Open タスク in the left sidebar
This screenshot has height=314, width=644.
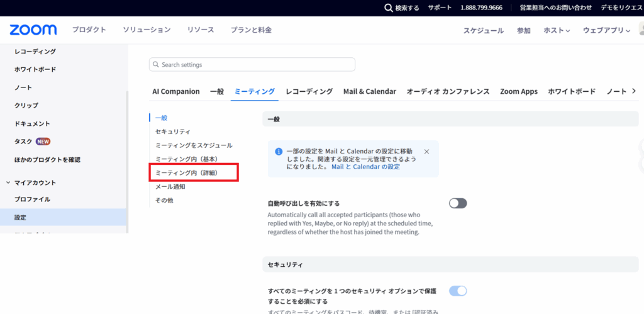click(x=23, y=142)
